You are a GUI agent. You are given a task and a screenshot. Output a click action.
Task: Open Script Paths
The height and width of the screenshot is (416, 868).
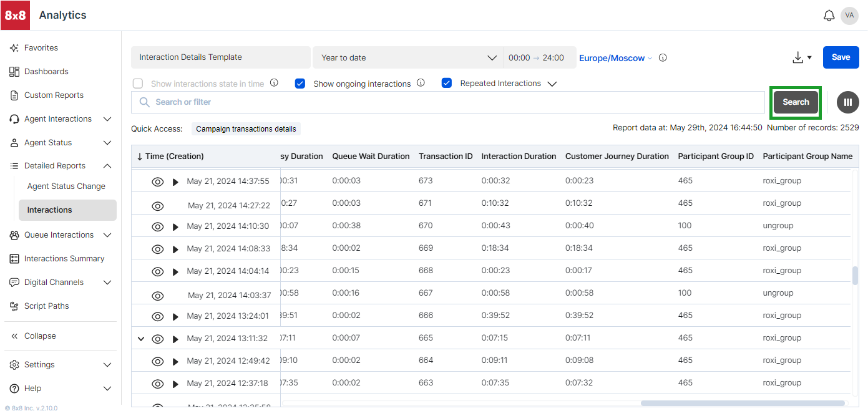47,306
